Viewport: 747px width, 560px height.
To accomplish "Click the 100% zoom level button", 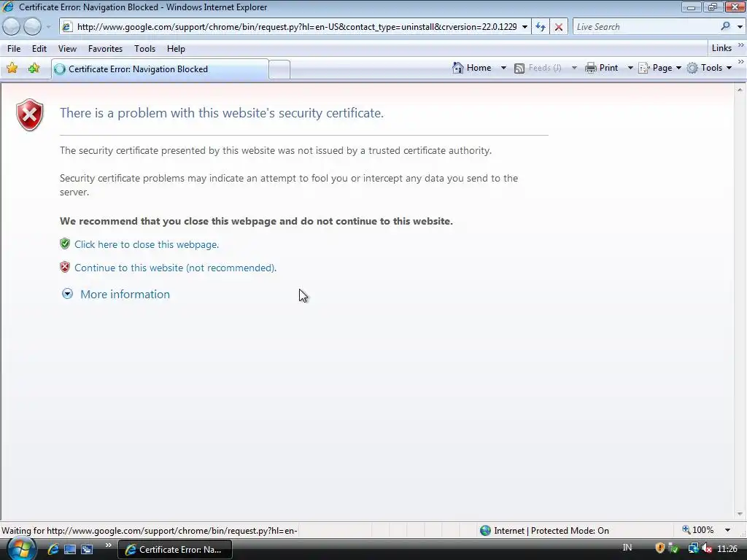I will point(698,530).
